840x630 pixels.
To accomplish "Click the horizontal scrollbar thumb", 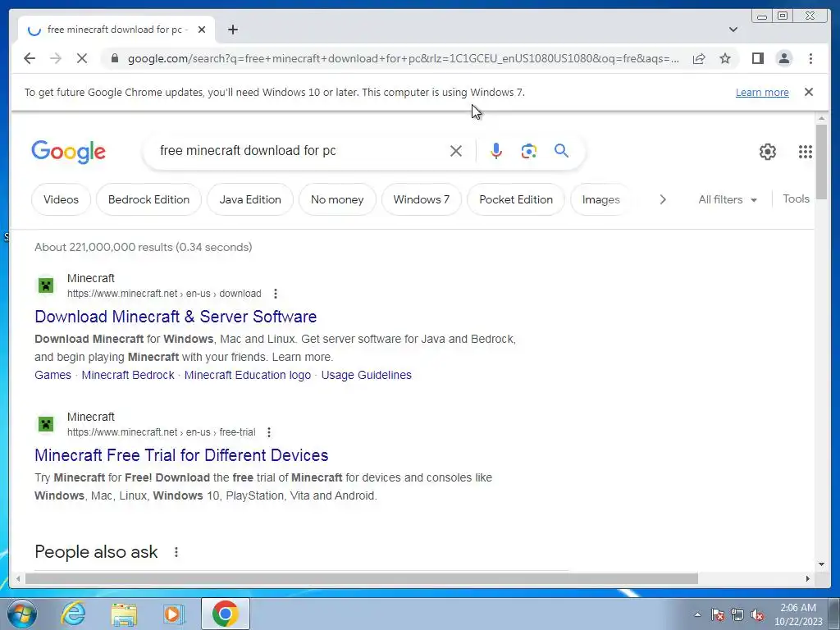I will tap(361, 578).
